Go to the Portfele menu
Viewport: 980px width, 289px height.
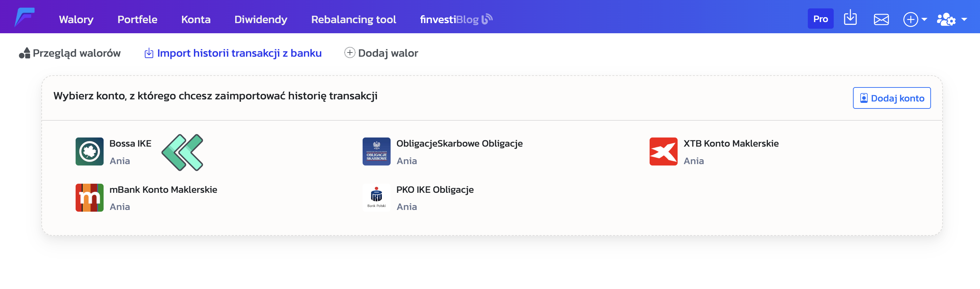(x=137, y=19)
